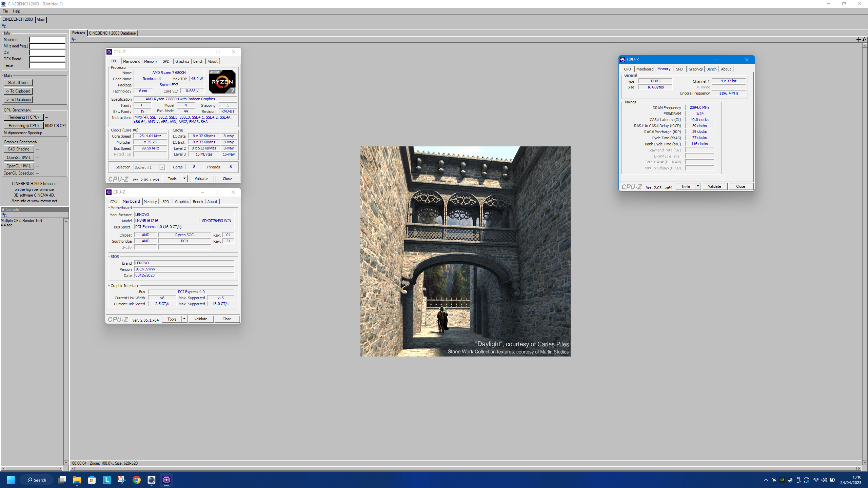Click the Safely Remove Hardware USB icon
Image resolution: width=868 pixels, height=488 pixels.
(798, 480)
